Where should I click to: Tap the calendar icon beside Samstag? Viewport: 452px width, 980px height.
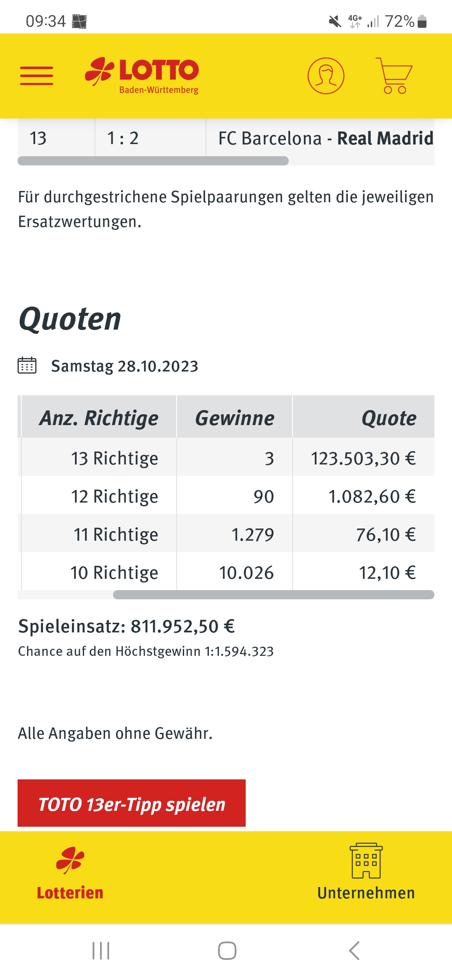click(27, 366)
